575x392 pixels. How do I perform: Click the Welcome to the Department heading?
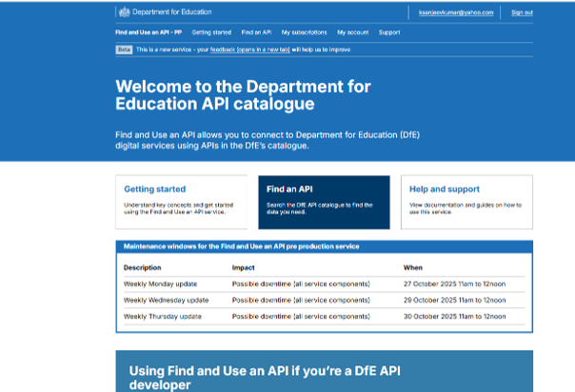point(243,95)
